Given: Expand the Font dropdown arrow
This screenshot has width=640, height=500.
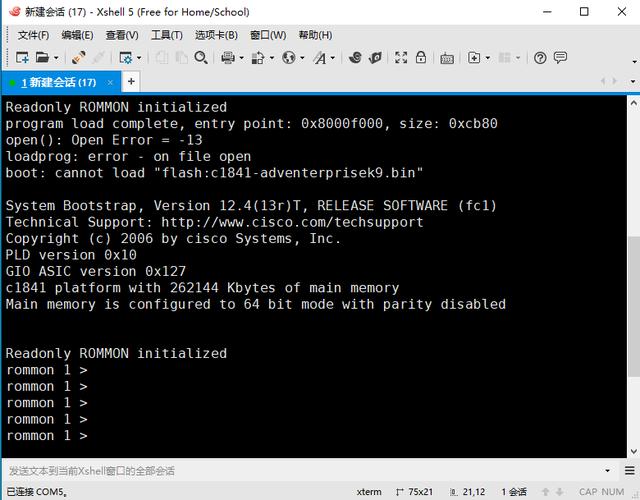Looking at the screenshot, I should [x=333, y=58].
